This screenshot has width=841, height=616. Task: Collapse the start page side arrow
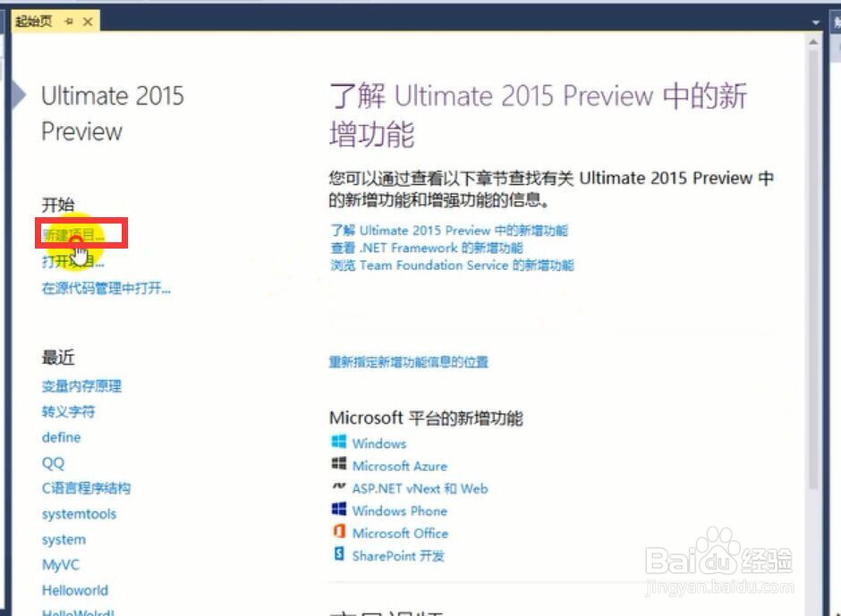(19, 96)
